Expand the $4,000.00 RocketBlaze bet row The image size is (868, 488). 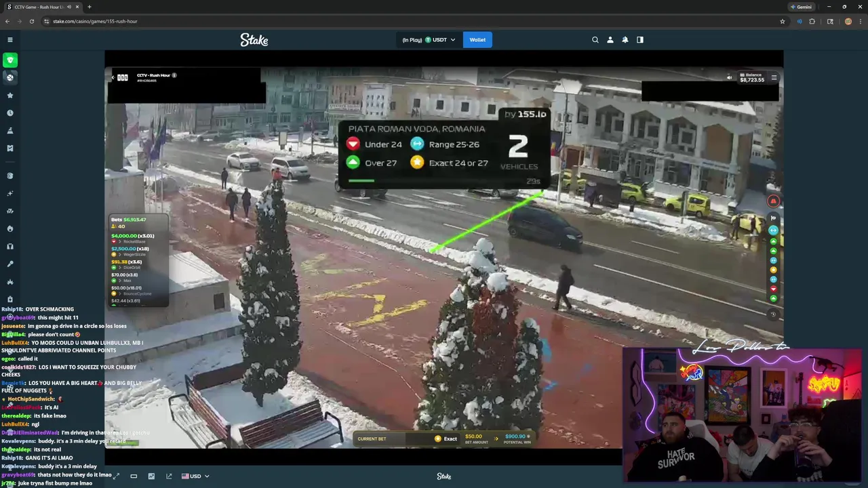(x=133, y=238)
